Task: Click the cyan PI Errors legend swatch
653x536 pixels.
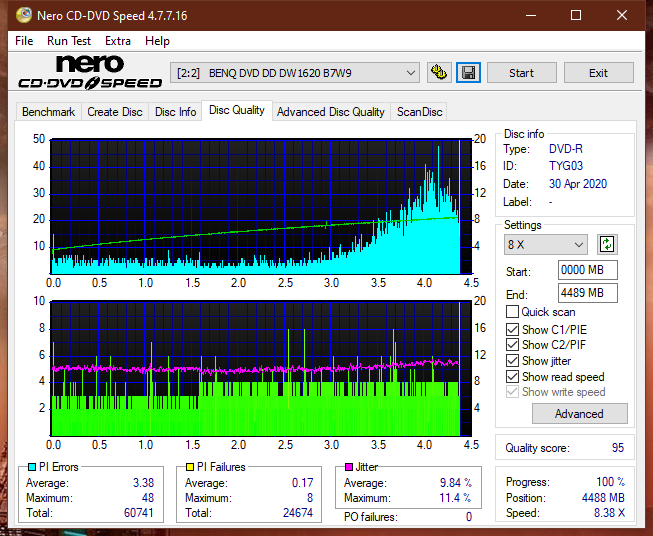Action: (x=32, y=467)
